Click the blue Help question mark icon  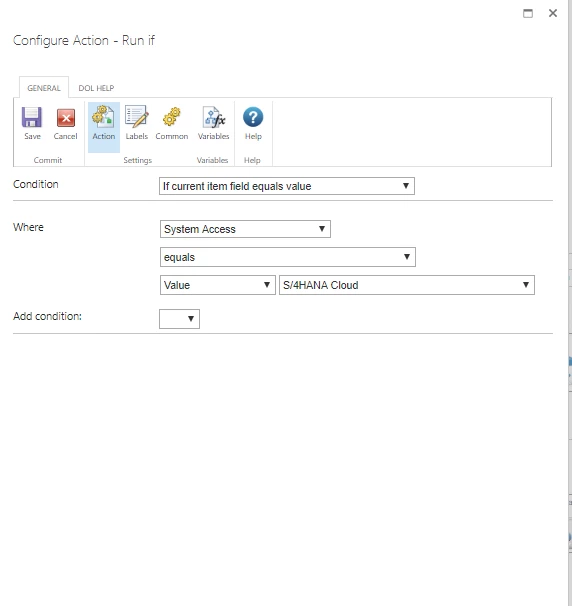[253, 117]
